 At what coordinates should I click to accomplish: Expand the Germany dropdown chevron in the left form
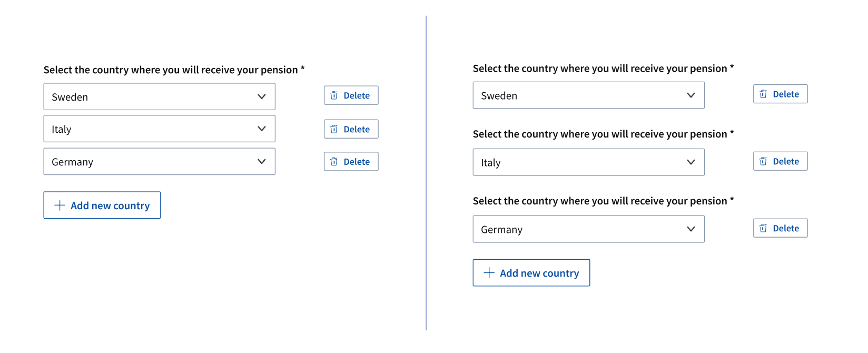pos(262,162)
